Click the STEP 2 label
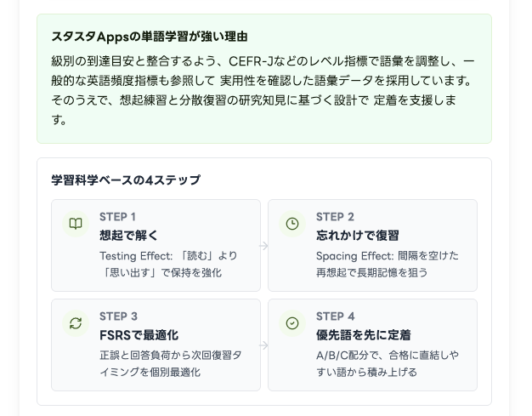 [x=335, y=217]
